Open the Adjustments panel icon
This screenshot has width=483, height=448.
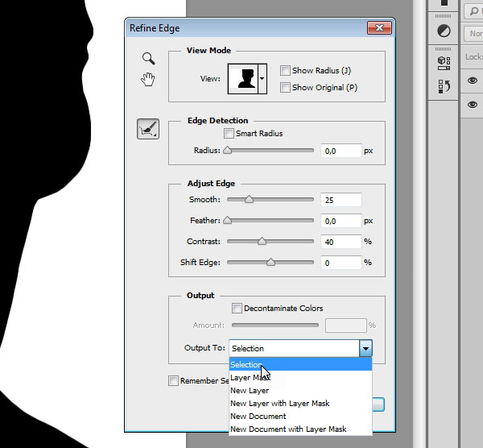pyautogui.click(x=444, y=31)
